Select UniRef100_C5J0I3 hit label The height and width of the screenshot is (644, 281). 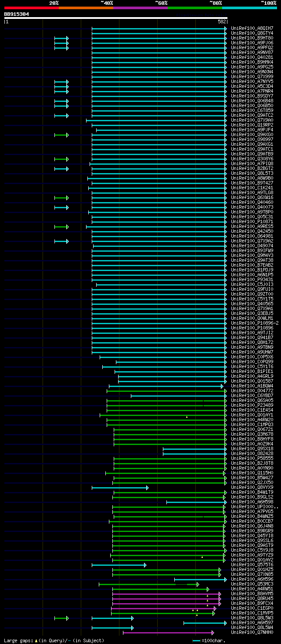point(252,284)
